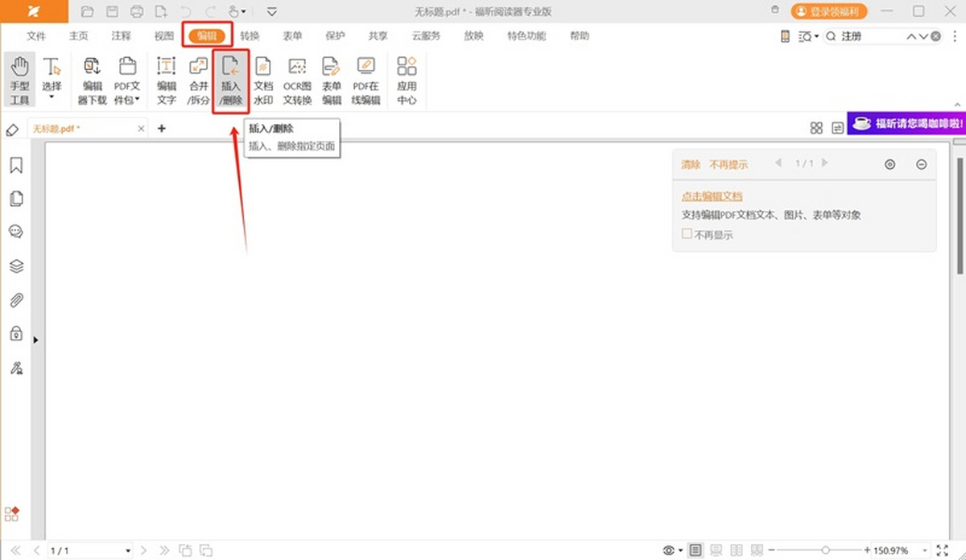
Task: Jump to previous search result arrow
Action: [x=911, y=37]
